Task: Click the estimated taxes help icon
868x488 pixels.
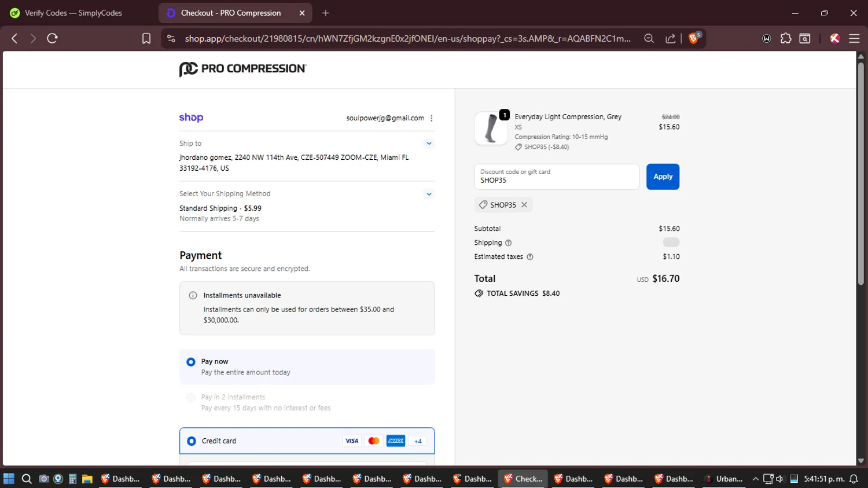Action: click(530, 257)
